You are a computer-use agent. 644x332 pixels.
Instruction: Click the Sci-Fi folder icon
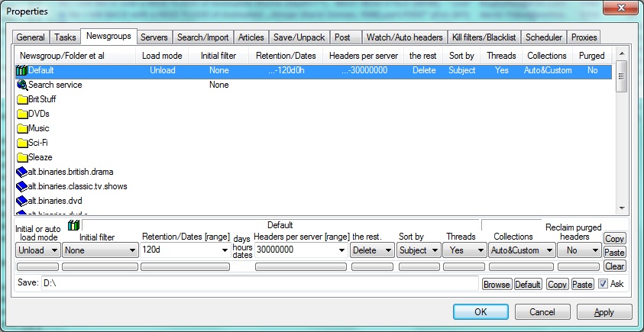pyautogui.click(x=21, y=143)
